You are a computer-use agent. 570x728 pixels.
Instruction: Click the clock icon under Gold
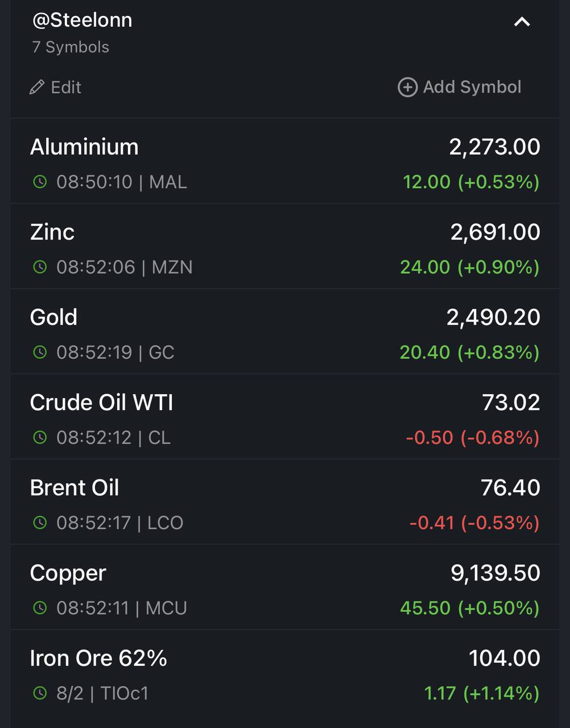pyautogui.click(x=40, y=352)
